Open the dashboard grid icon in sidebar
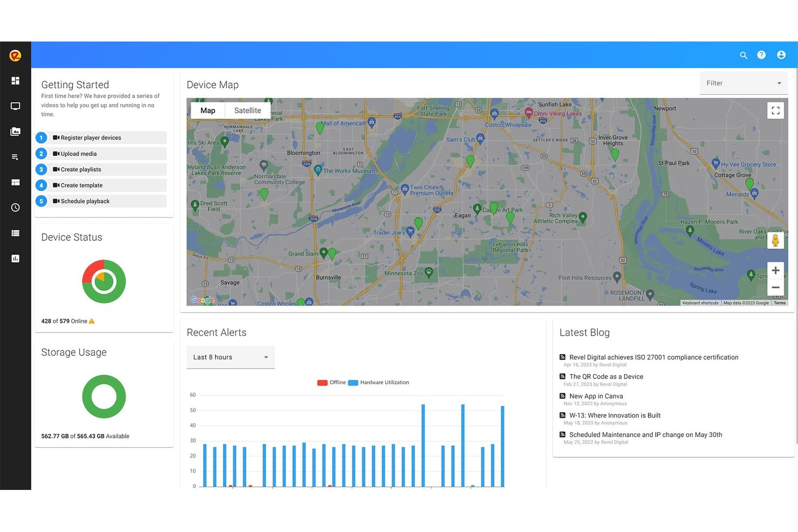This screenshot has width=798, height=532. pyautogui.click(x=15, y=80)
